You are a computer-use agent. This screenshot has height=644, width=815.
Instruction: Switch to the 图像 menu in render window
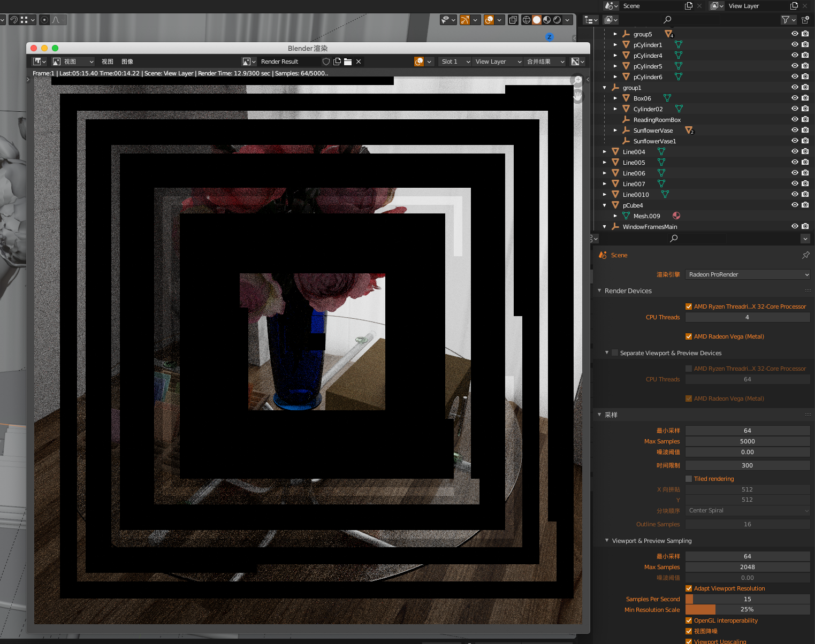click(127, 62)
